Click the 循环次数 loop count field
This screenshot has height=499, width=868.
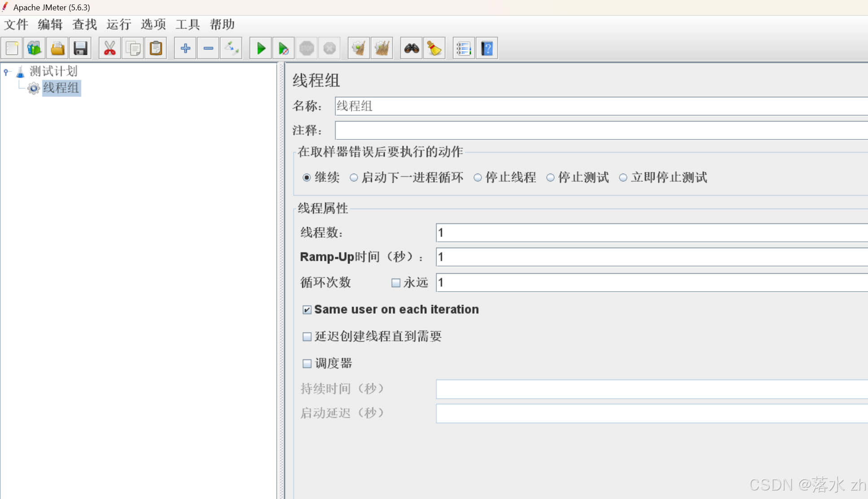tap(652, 283)
